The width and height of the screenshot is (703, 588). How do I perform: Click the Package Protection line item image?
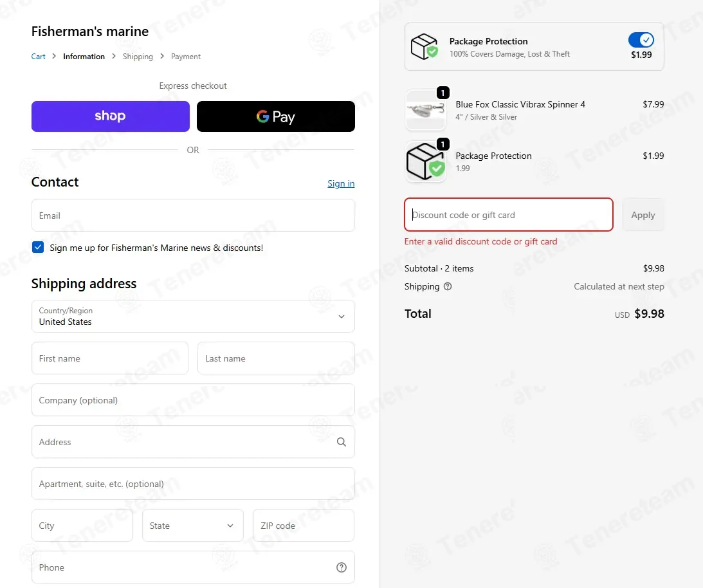coord(426,161)
